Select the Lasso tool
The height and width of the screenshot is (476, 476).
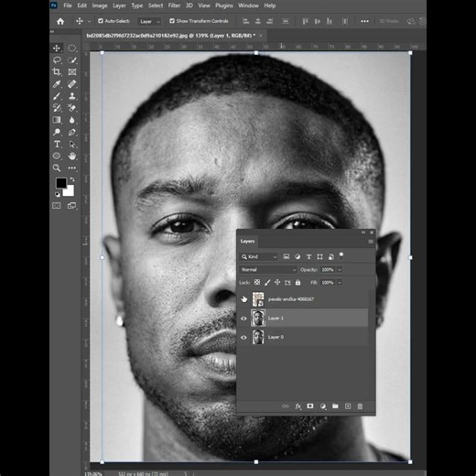tap(57, 60)
